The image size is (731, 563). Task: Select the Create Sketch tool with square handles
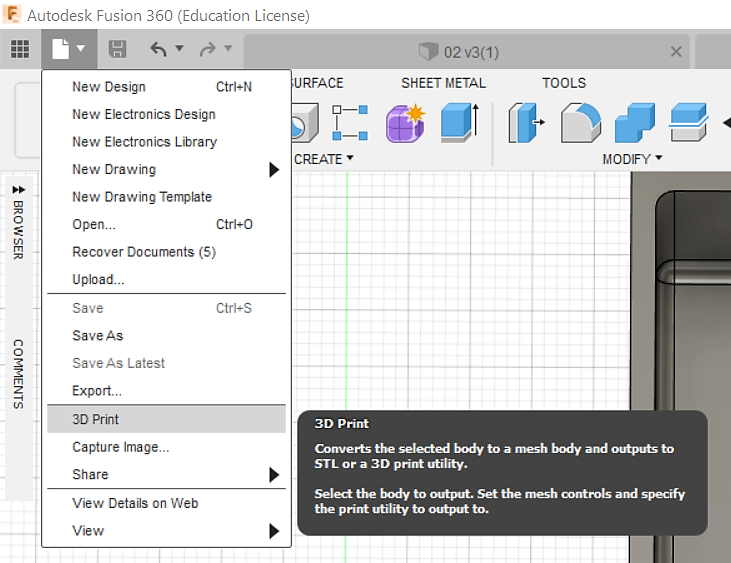click(350, 123)
